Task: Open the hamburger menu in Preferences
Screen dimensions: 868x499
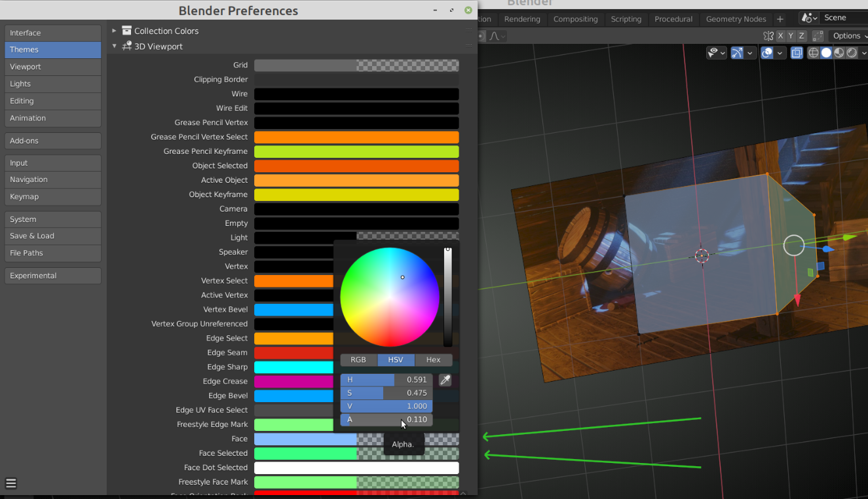Action: tap(11, 483)
